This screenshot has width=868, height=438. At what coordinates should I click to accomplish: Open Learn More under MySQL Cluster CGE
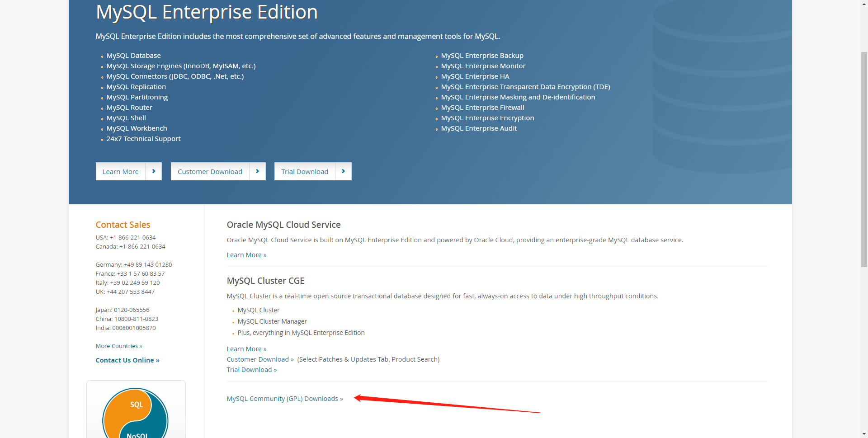[247, 349]
